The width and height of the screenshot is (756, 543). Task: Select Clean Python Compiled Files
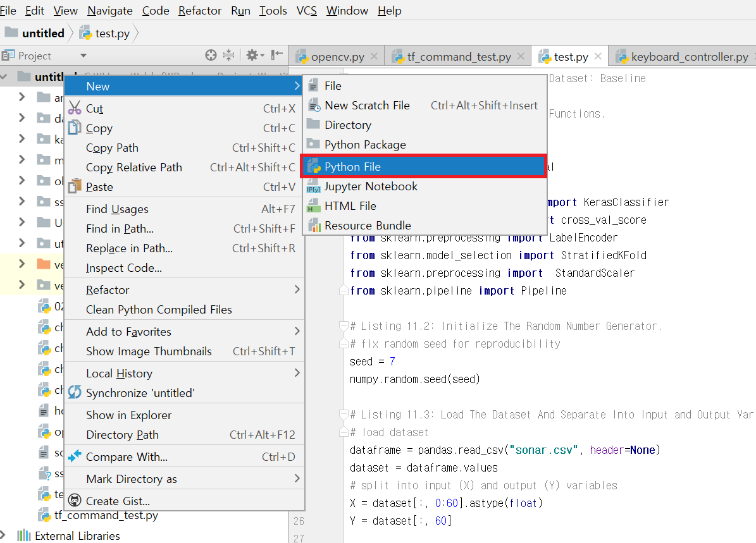[184, 309]
